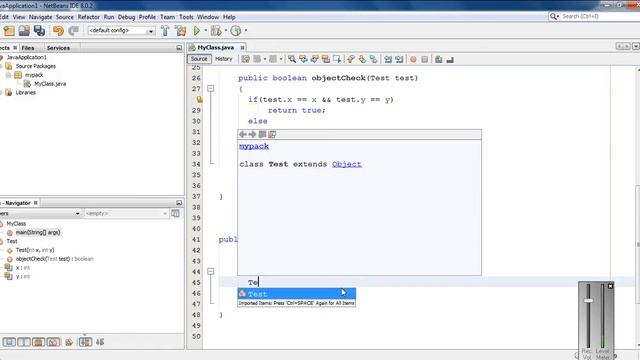Click the Debug Project icon
The width and height of the screenshot is (640, 360).
(216, 31)
